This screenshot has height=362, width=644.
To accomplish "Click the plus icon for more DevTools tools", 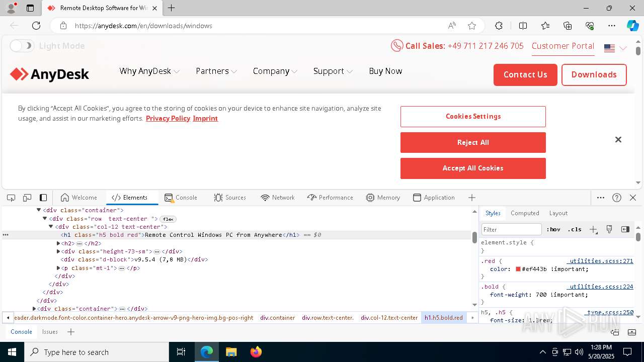I will tap(472, 198).
